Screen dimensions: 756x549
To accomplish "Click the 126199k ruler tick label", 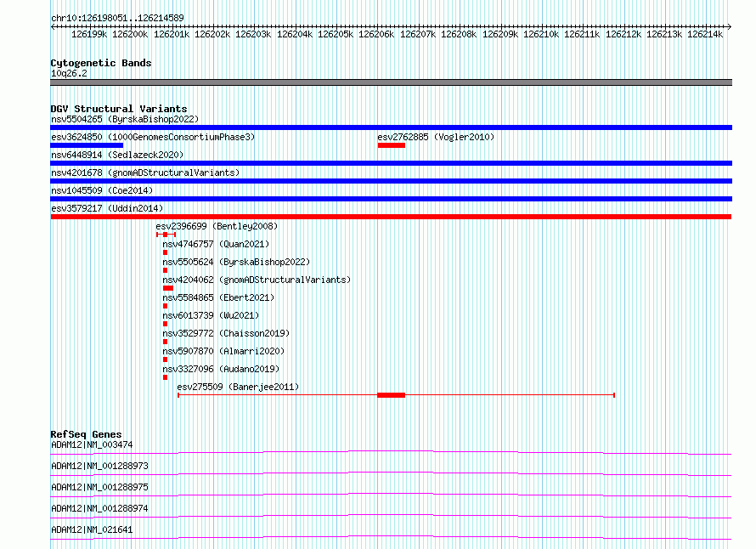I will 89,34.
